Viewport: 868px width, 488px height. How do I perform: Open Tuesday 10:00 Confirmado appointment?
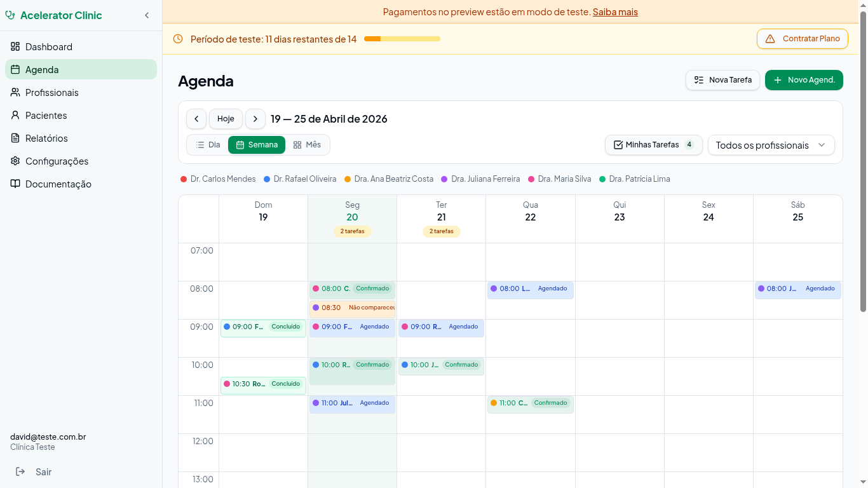point(442,367)
